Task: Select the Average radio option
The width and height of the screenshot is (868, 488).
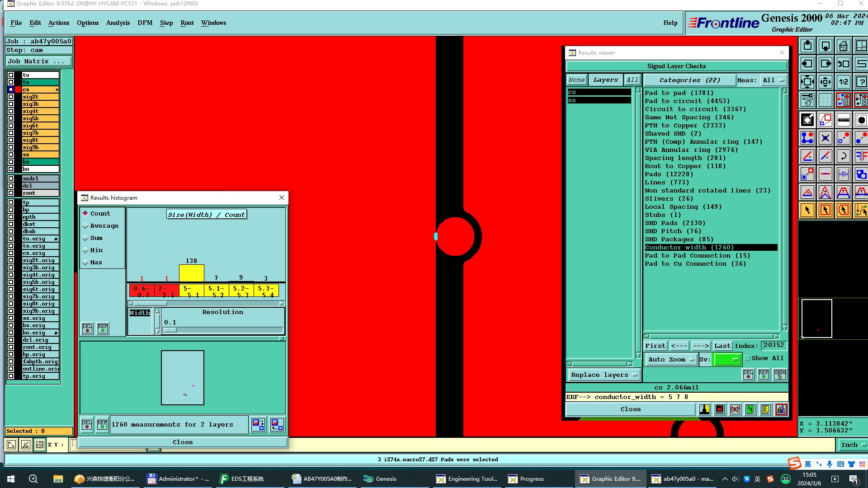Action: 85,226
